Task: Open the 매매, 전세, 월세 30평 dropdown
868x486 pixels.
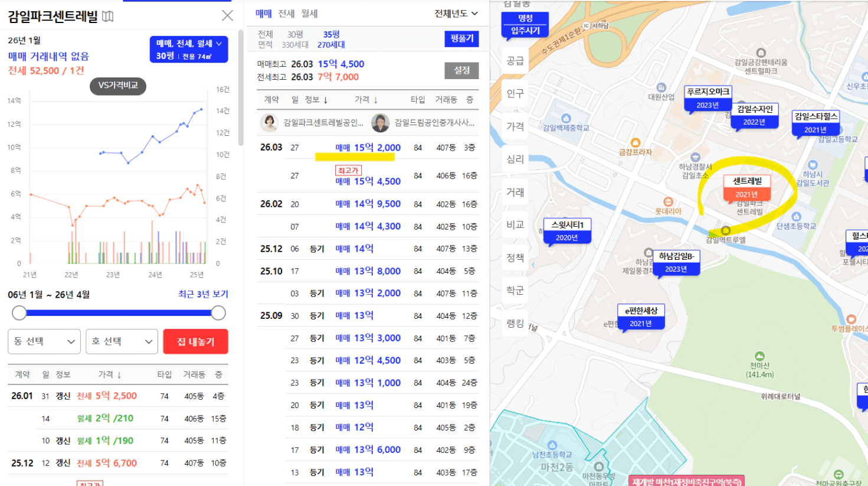Action: (189, 50)
